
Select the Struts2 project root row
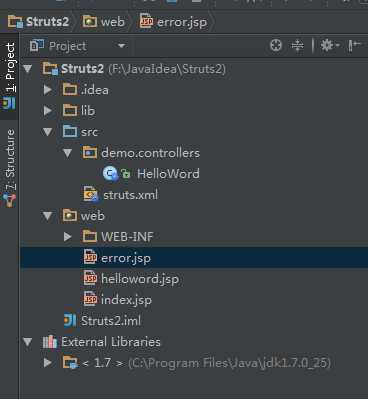[x=194, y=69]
